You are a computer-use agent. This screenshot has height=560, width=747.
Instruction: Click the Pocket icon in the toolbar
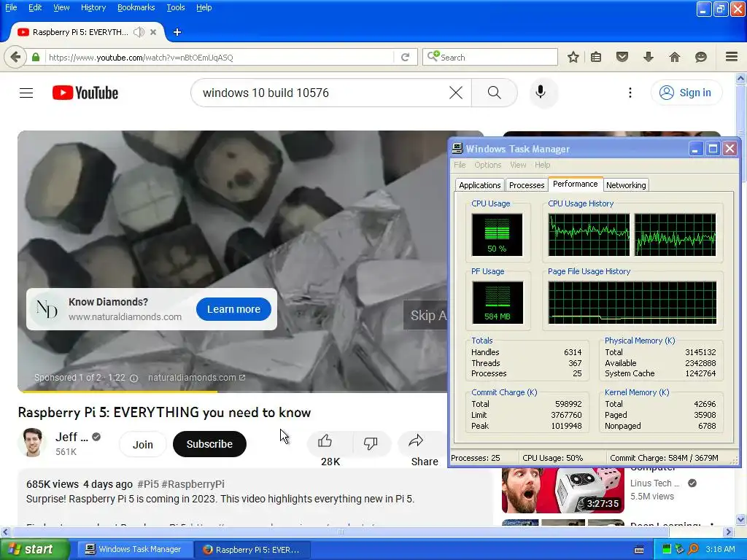click(622, 57)
